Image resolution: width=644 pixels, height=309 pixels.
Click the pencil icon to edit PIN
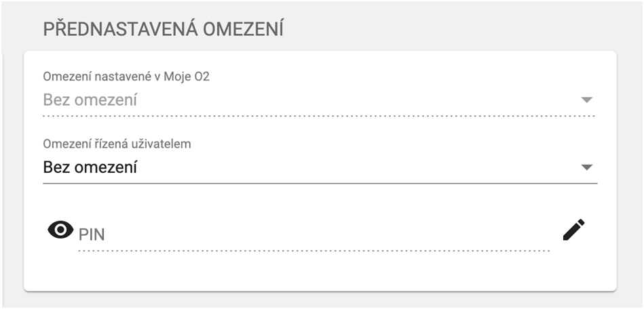pos(573,230)
